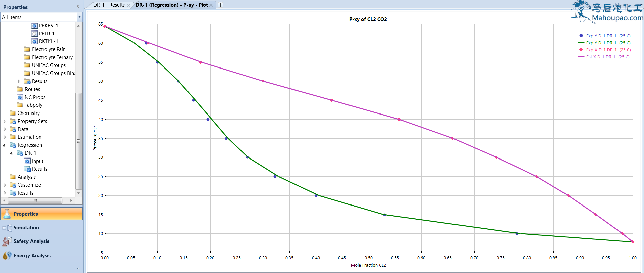644x273 pixels.
Task: Click green line Exp Y legend entry
Action: click(x=605, y=43)
